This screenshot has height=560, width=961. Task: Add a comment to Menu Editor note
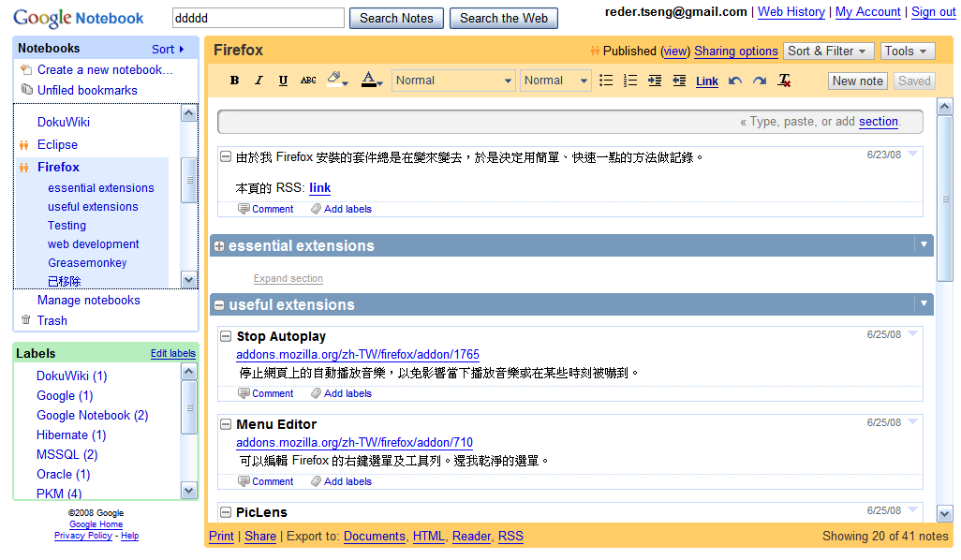pyautogui.click(x=266, y=481)
